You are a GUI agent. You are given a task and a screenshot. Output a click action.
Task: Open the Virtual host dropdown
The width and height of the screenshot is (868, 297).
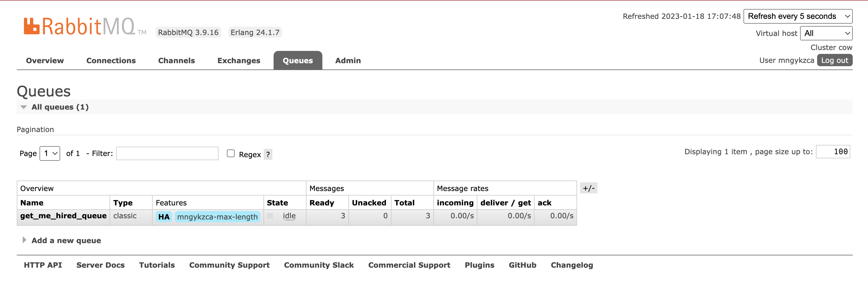pos(826,33)
